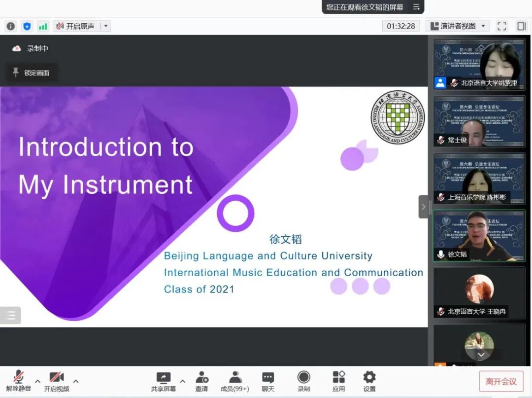
Task: Open the original sound dropdown arrow
Action: (x=106, y=26)
